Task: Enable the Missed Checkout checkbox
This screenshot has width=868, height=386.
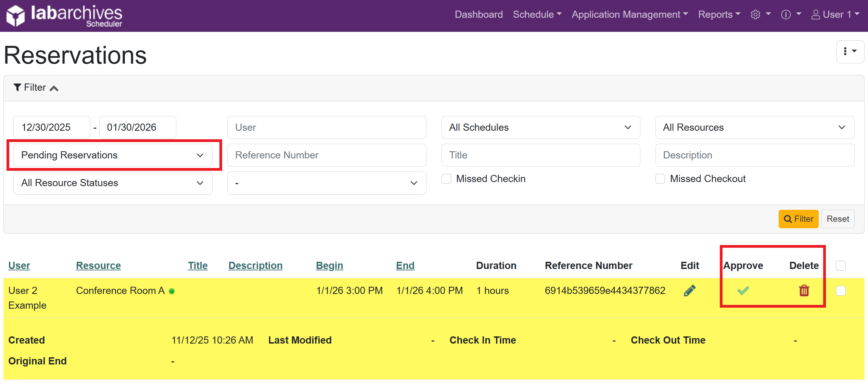Action: [x=660, y=179]
